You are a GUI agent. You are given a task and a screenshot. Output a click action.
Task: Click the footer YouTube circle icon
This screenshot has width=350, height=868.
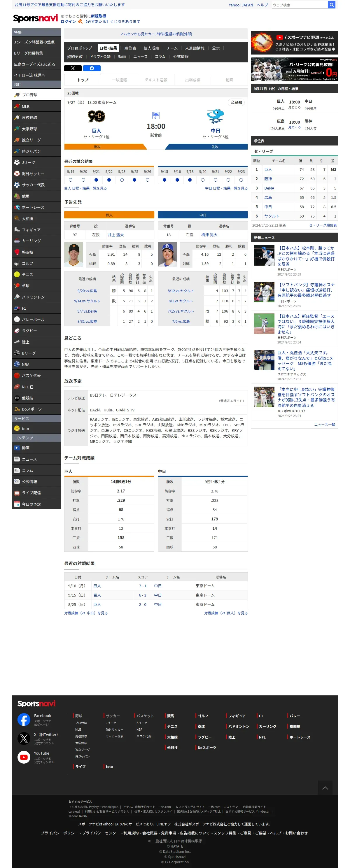click(24, 757)
